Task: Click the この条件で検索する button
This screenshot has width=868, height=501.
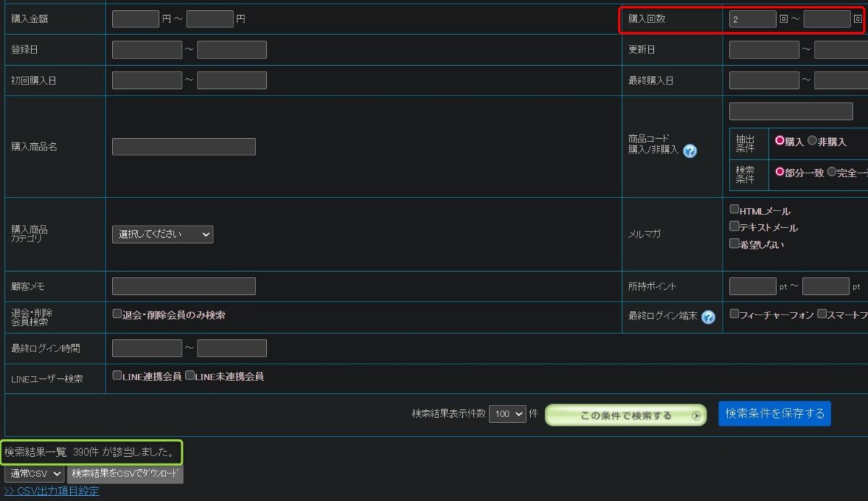Action: click(x=626, y=415)
